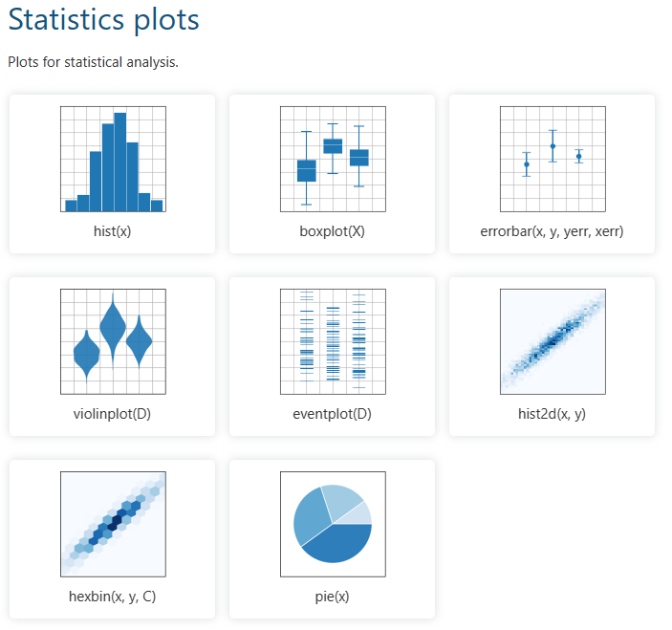This screenshot has height=630, width=672.
Task: Click the boxplot(X) plot thumbnail
Action: [333, 159]
